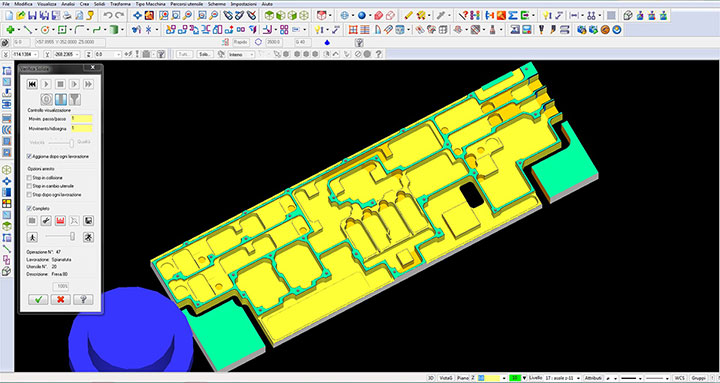The image size is (720, 383).
Task: Click the Sigma statistics icon
Action: pos(513,15)
